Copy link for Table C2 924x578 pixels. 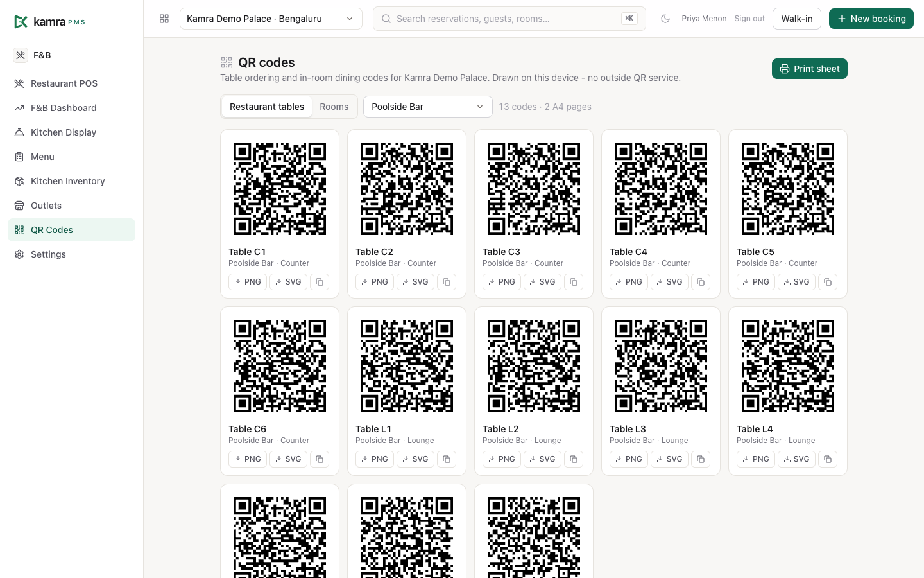click(x=447, y=282)
